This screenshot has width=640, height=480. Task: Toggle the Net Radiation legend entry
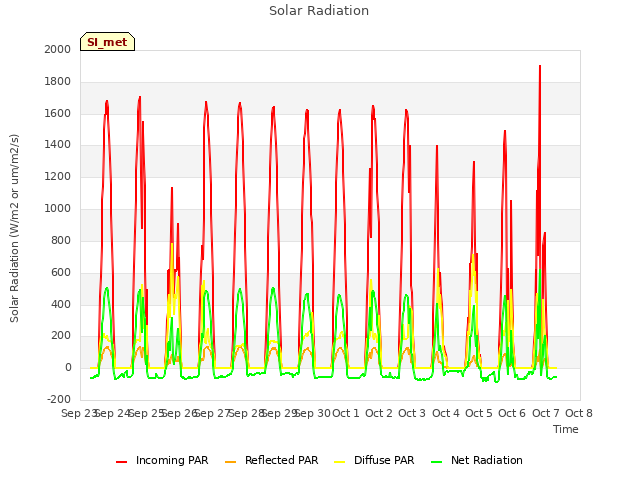(x=477, y=460)
